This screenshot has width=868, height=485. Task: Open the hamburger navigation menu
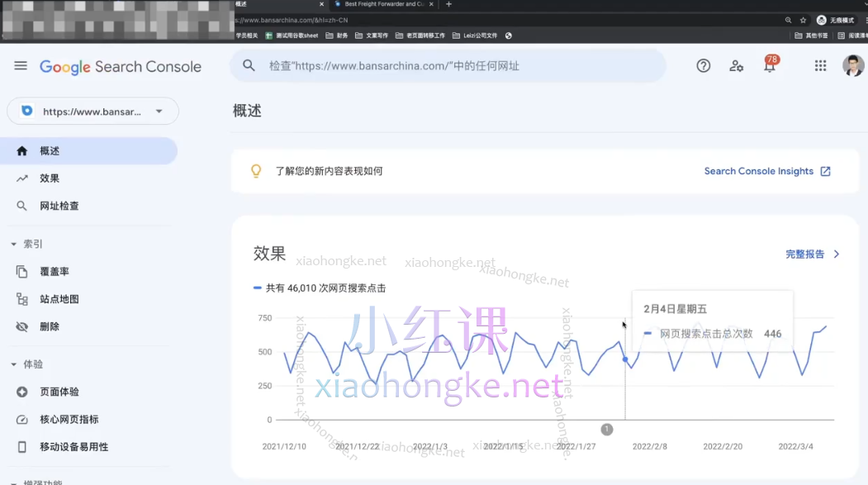pyautogui.click(x=21, y=66)
